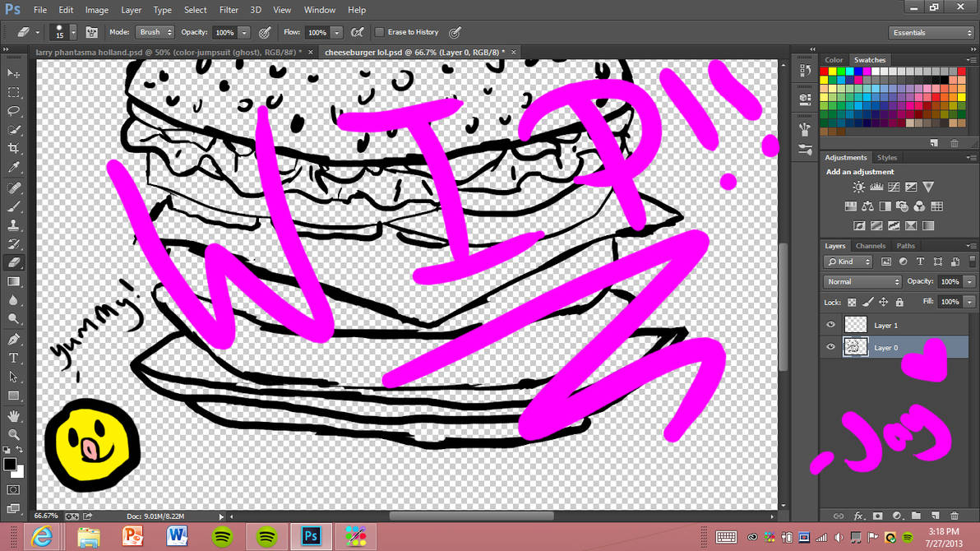Open the Filter menu

tap(229, 10)
